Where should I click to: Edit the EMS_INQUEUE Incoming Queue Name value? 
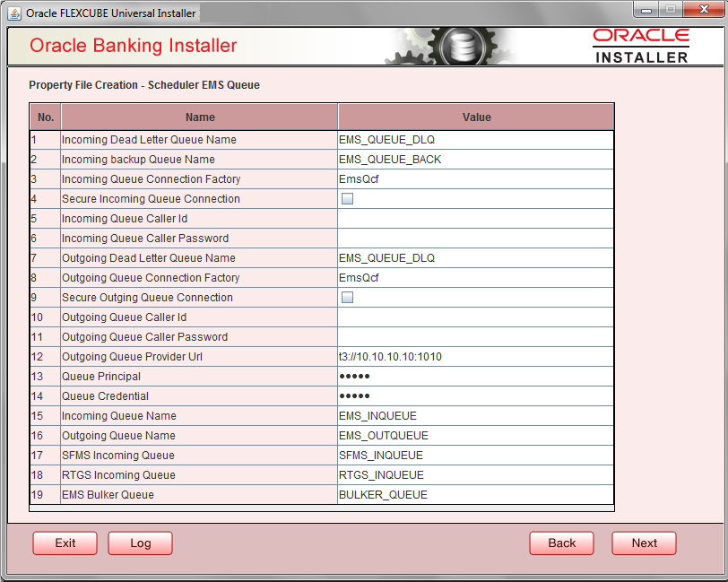(x=475, y=415)
